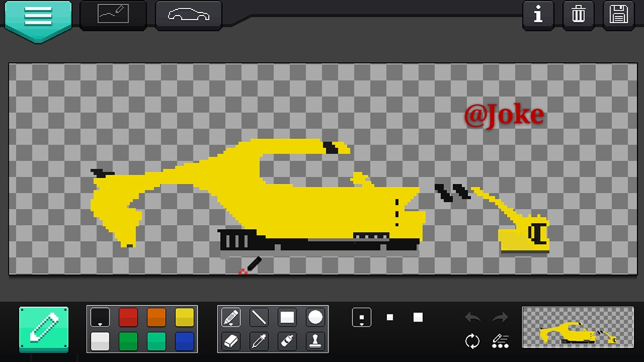Choose the filled circle tool
644x362 pixels.
[x=315, y=318]
